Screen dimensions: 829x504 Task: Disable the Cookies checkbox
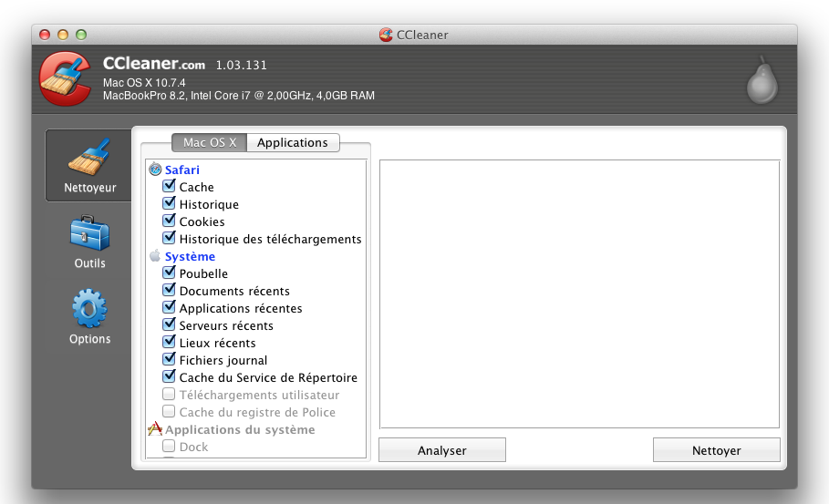(169, 221)
